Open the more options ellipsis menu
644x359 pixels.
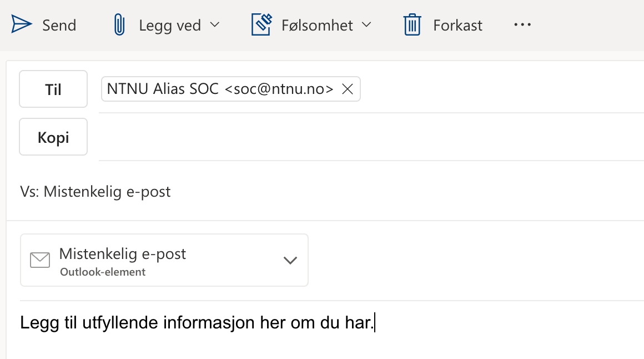click(522, 24)
